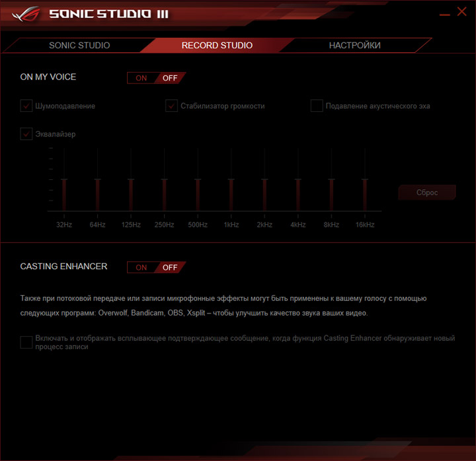This screenshot has height=461, width=476.
Task: Click the 500Hz equalizer slider handle
Action: coord(198,180)
